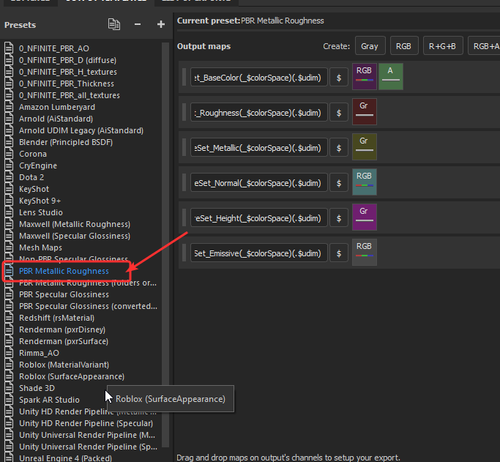Select the Corona preset
The image size is (500, 462).
tap(33, 154)
